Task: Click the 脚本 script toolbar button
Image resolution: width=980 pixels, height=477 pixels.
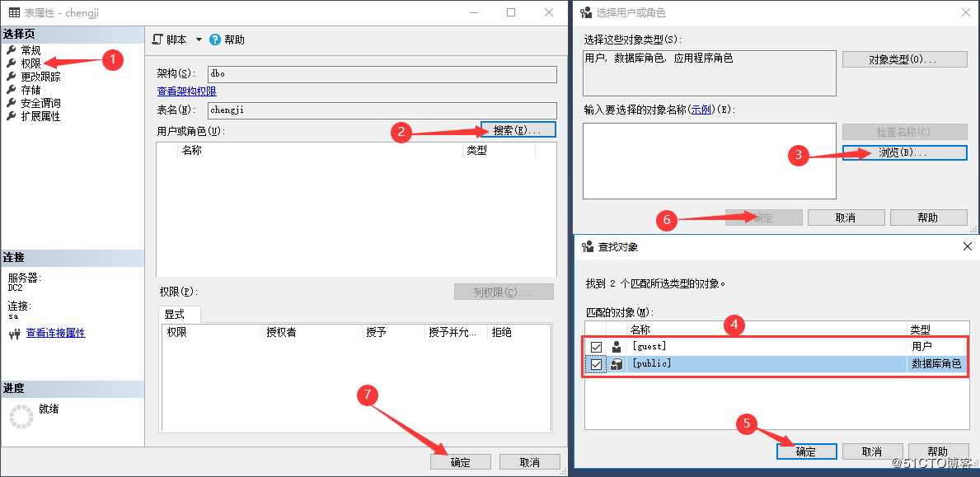Action: coord(170,40)
